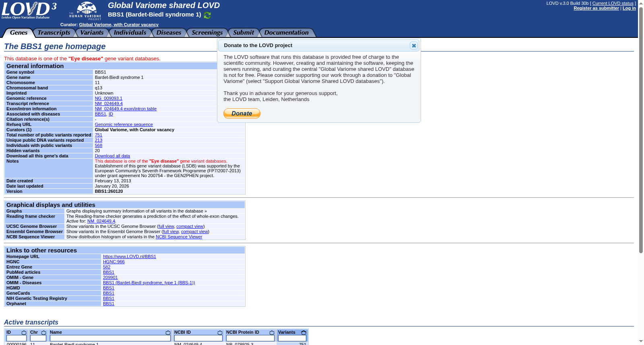This screenshot has width=644, height=345.
Task: Click the Graphs summary information text
Action: point(136,211)
